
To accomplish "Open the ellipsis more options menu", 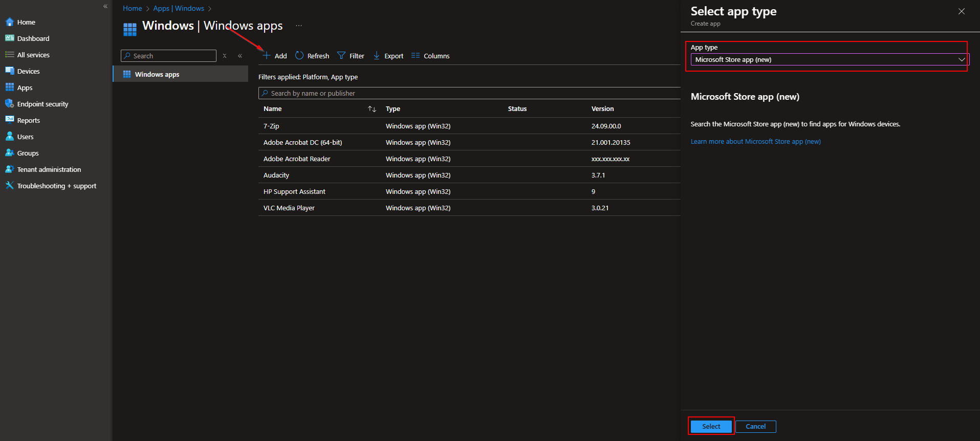I will 299,26.
